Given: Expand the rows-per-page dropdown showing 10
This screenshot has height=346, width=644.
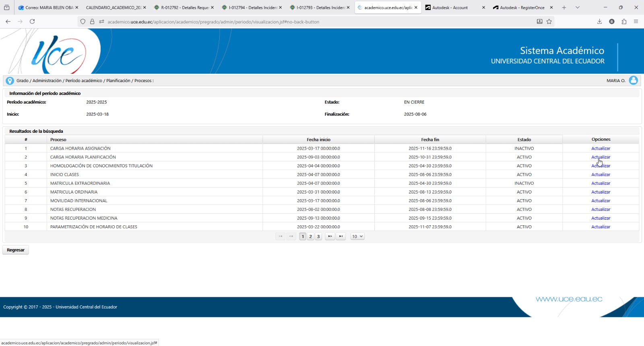Looking at the screenshot, I should 357,237.
